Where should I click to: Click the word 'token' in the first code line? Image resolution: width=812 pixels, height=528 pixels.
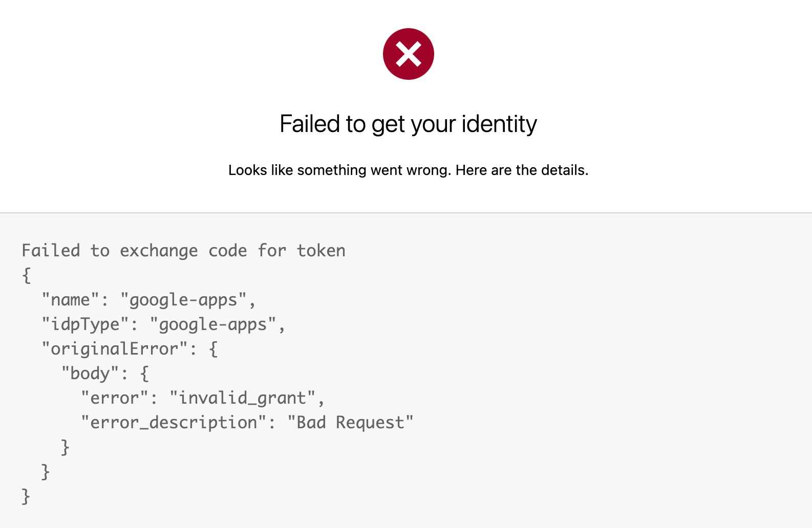(x=321, y=251)
